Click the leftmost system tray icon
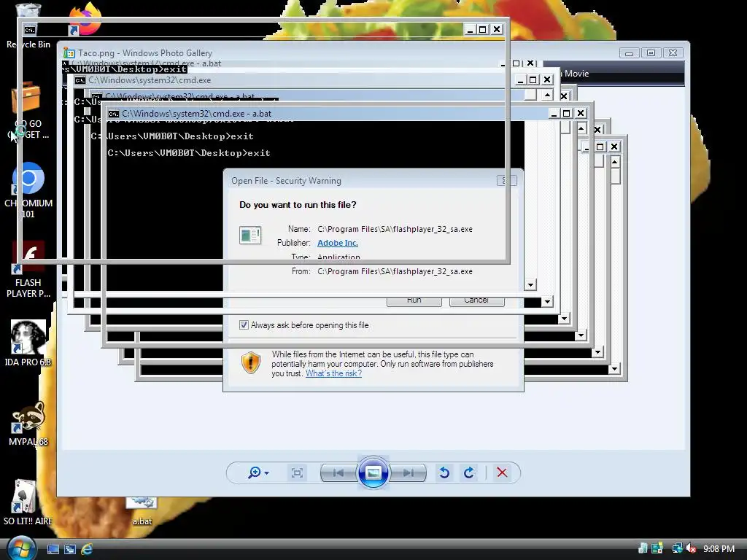Screen dimensions: 747x560 [643, 549]
